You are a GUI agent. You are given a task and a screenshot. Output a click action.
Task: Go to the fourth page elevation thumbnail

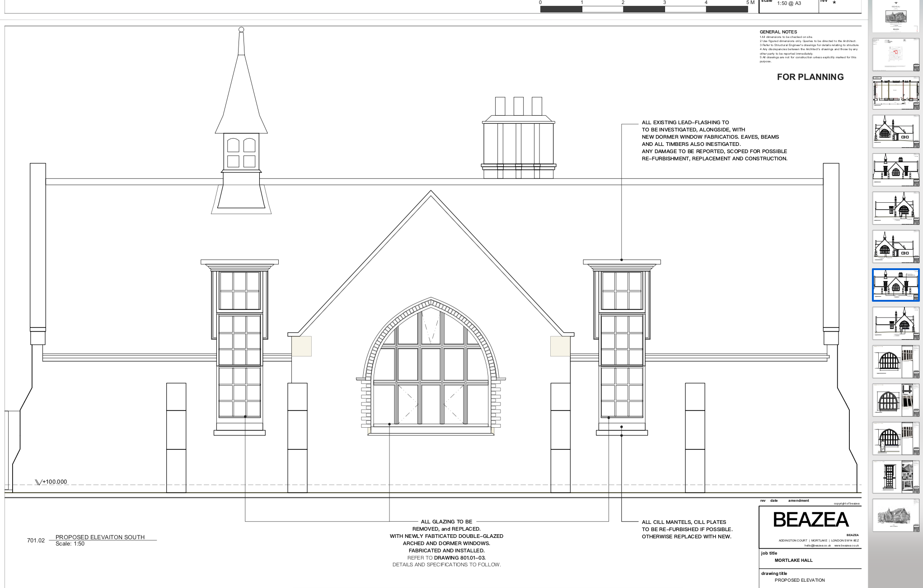coord(895,131)
